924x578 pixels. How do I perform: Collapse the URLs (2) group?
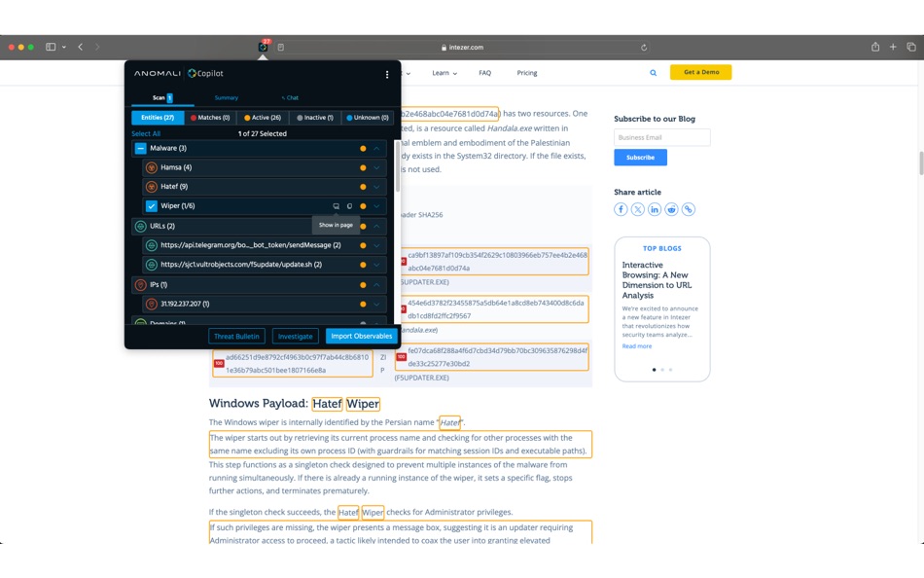[376, 226]
